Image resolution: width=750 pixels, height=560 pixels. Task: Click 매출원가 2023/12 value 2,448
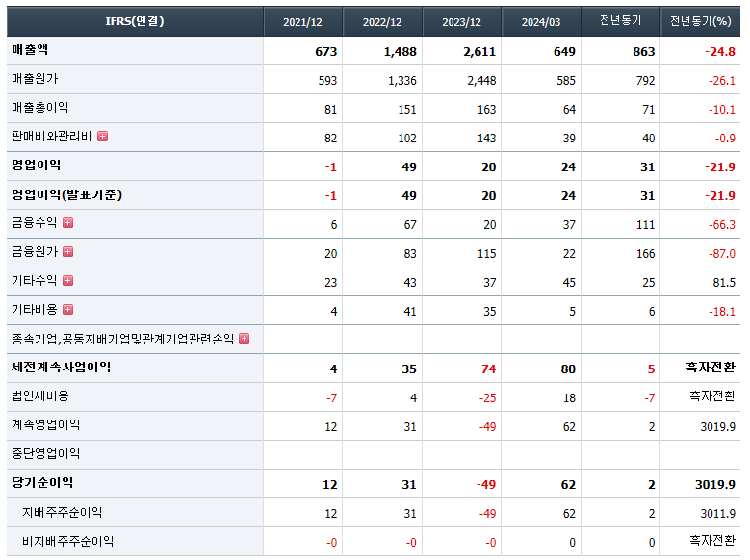point(481,80)
